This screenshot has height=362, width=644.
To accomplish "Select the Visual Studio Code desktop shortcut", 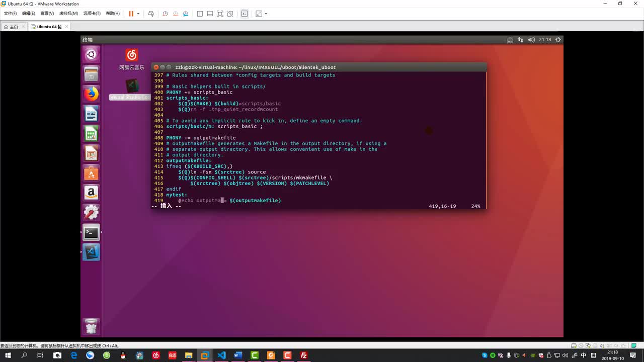I will pos(131,89).
